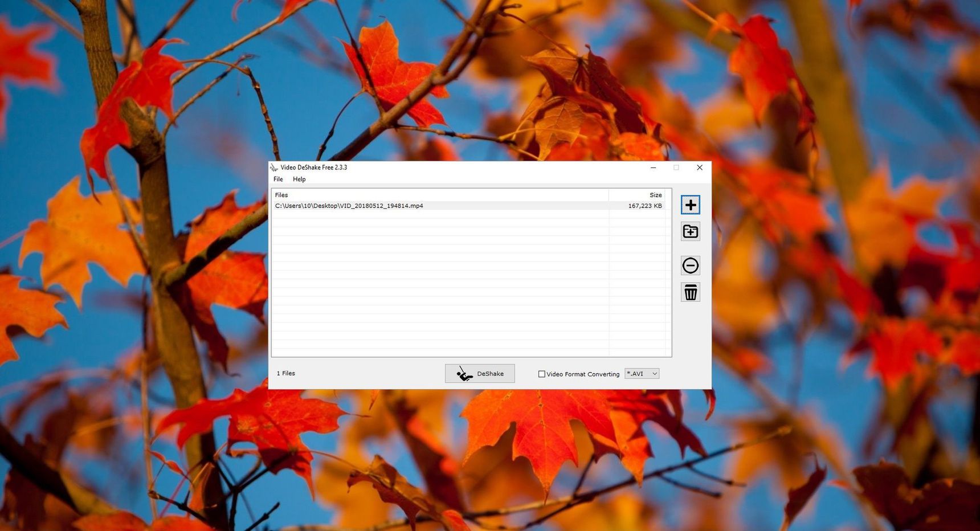Screen dimensions: 980x531
Task: Clear file list with trash icon
Action: [691, 292]
